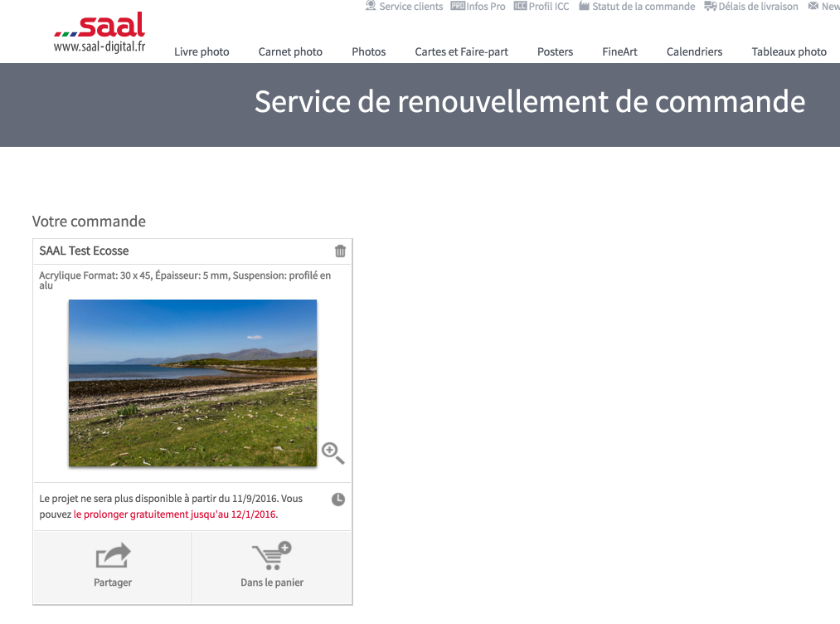
Task: Zoom the preview with the magnifier icon
Action: 333,453
